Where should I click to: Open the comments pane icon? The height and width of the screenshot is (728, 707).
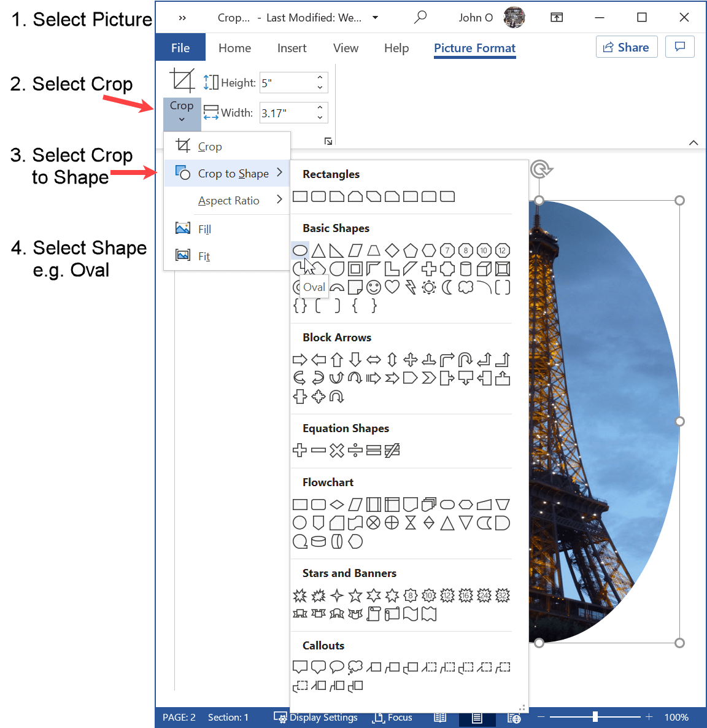(679, 46)
